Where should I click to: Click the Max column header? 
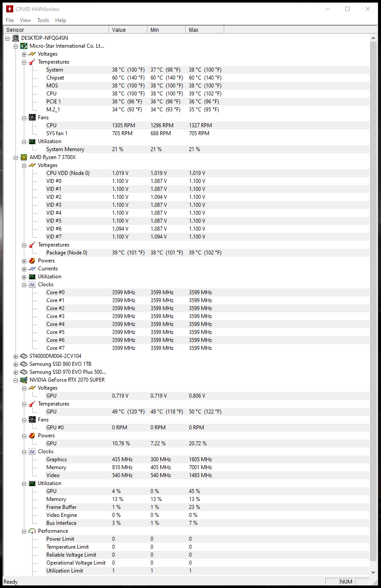pyautogui.click(x=205, y=30)
